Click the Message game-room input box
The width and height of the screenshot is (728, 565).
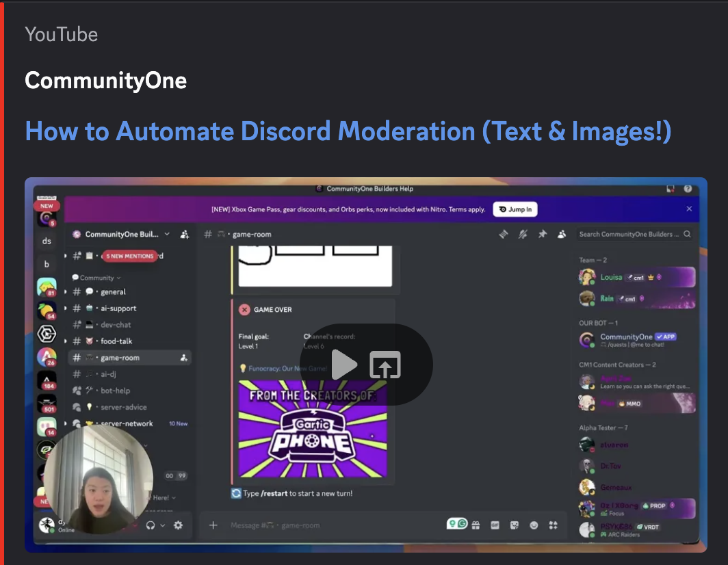pos(335,525)
